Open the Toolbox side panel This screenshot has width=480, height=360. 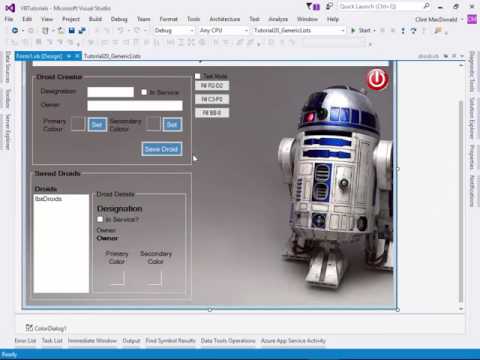point(8,98)
